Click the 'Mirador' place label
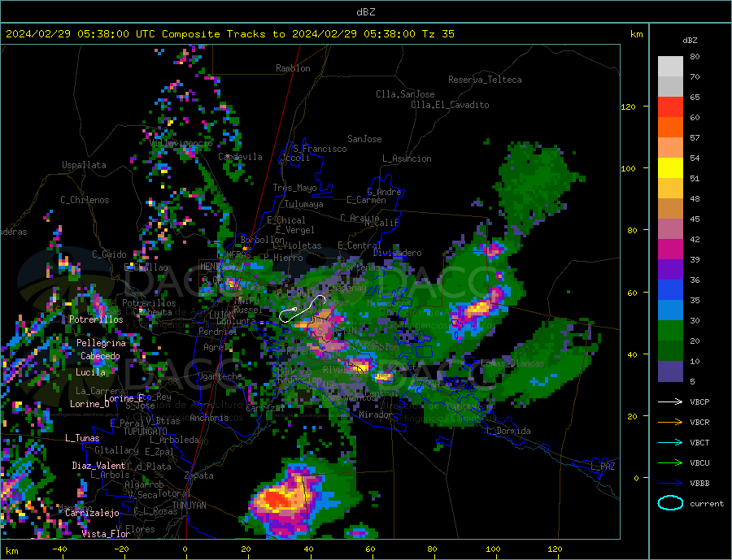732x560 pixels. [376, 415]
